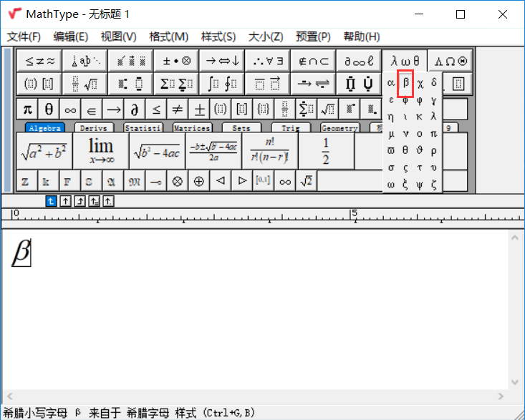Expand the arrows symbols palette
Viewport: 525px width, 420px height.
pos(221,61)
